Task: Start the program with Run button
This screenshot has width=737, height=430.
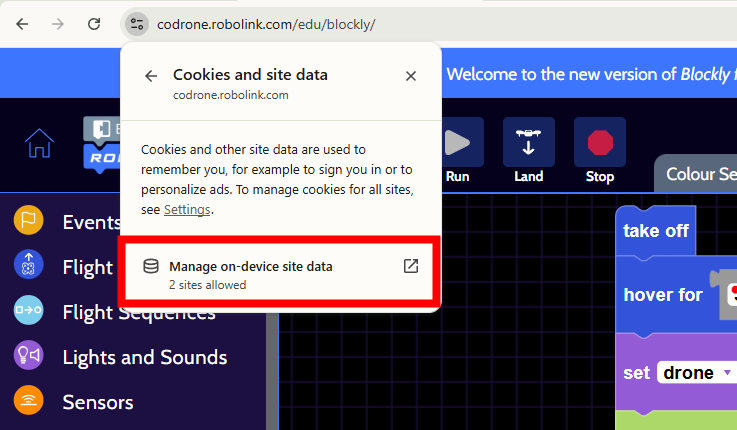Action: tap(457, 150)
